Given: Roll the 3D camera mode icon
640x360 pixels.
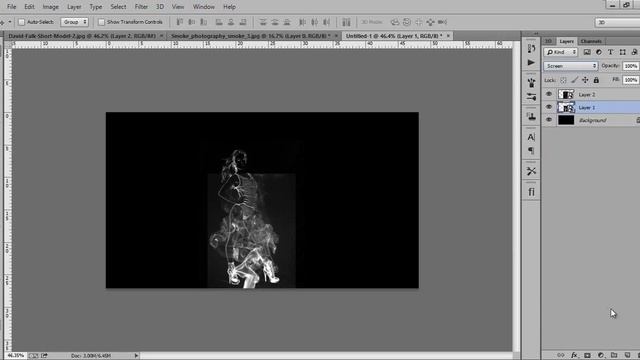Looking at the screenshot, I should (407, 22).
